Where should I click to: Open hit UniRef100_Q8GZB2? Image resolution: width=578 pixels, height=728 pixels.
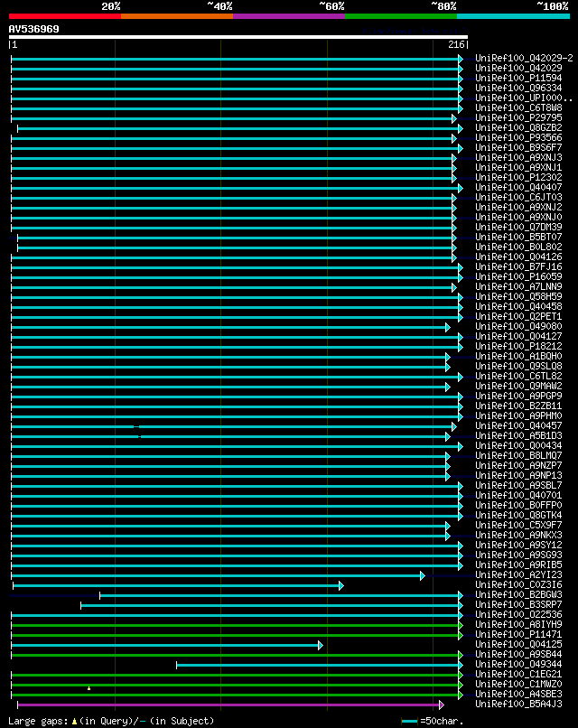(518, 127)
